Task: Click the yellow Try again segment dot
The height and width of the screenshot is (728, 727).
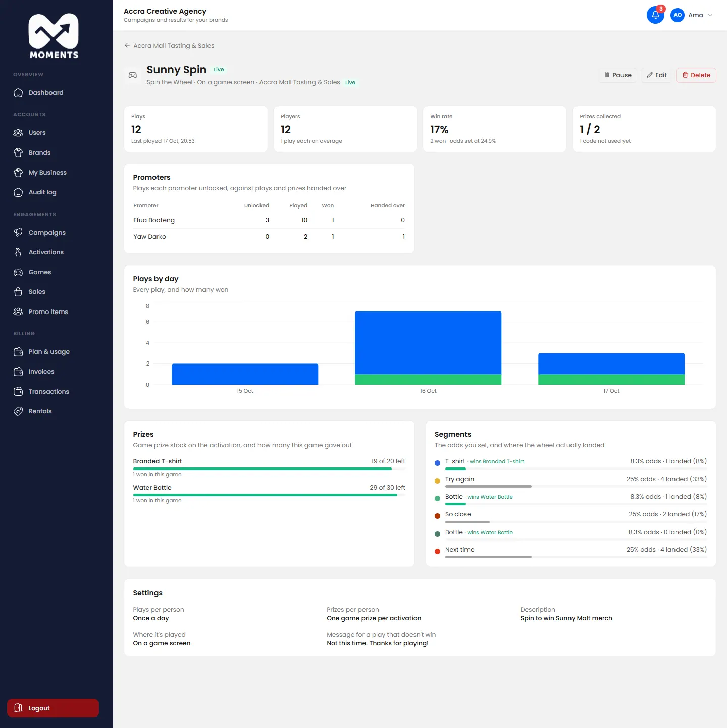Action: pos(437,481)
